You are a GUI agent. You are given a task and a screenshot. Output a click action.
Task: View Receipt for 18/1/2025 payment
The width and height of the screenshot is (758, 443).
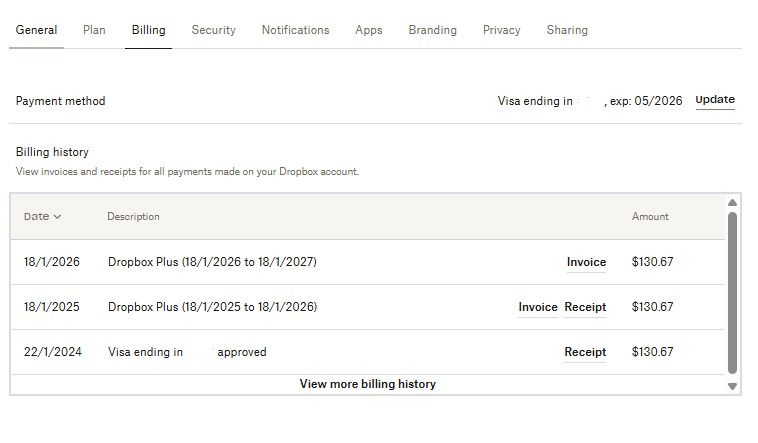point(585,307)
